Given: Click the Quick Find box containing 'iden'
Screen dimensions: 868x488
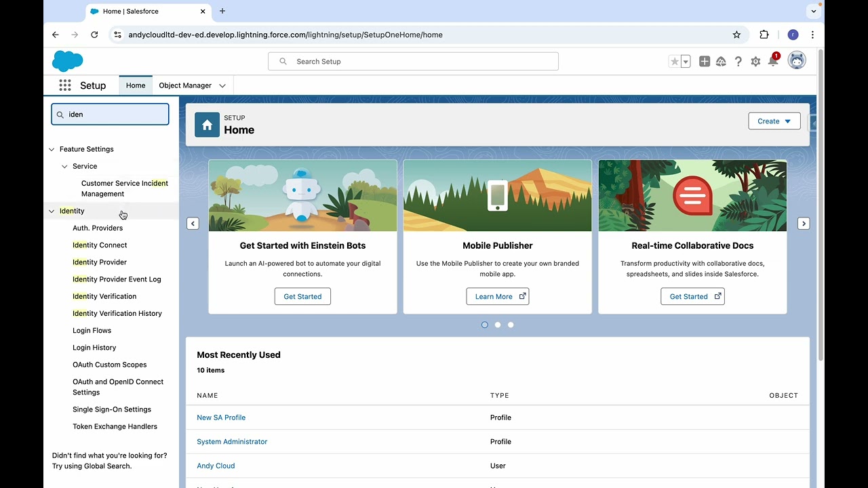Looking at the screenshot, I should point(110,115).
